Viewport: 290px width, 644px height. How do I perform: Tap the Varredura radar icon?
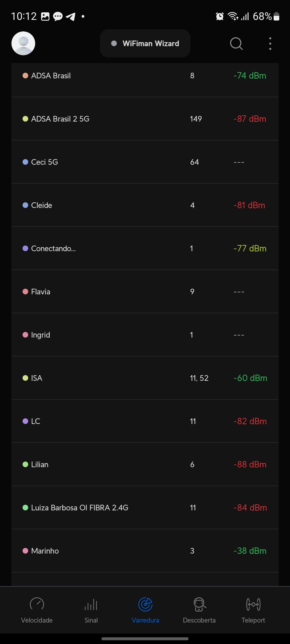pyautogui.click(x=145, y=604)
